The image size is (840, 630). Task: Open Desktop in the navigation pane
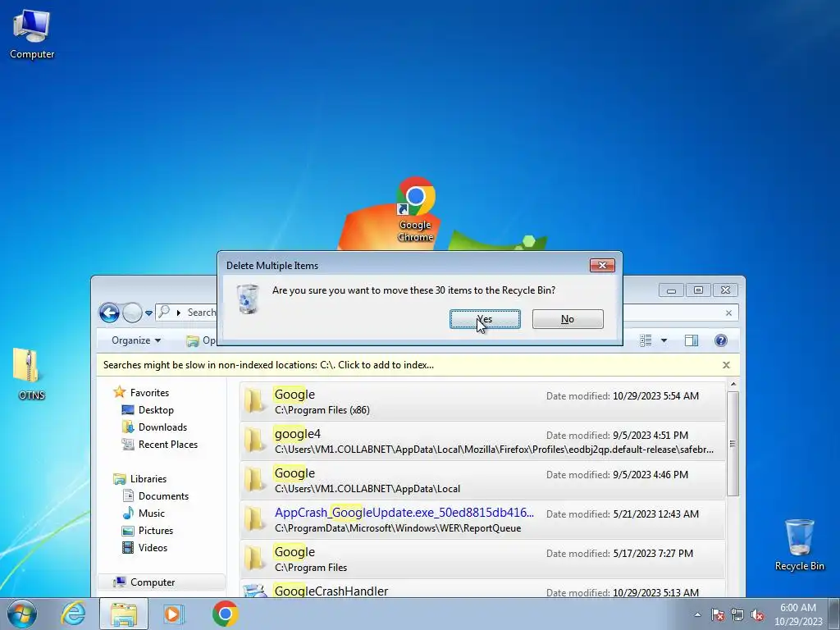click(156, 410)
